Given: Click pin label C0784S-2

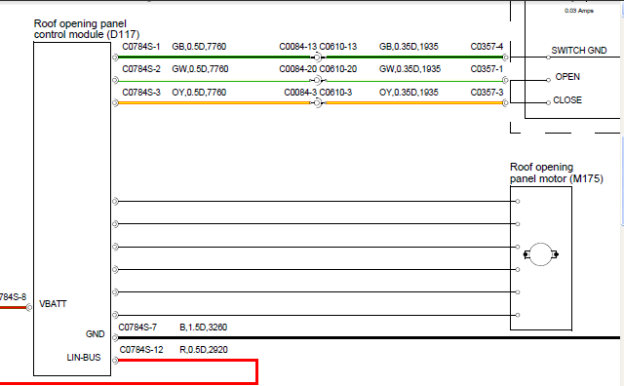Looking at the screenshot, I should point(141,69).
